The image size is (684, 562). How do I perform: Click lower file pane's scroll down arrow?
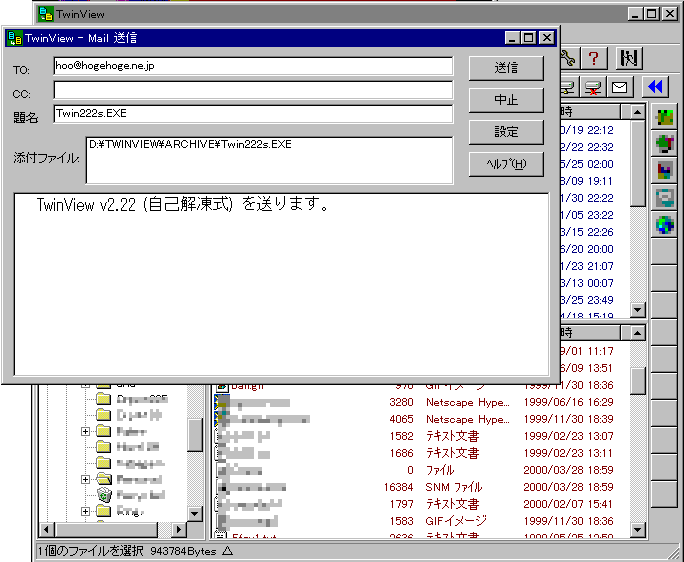[637, 530]
